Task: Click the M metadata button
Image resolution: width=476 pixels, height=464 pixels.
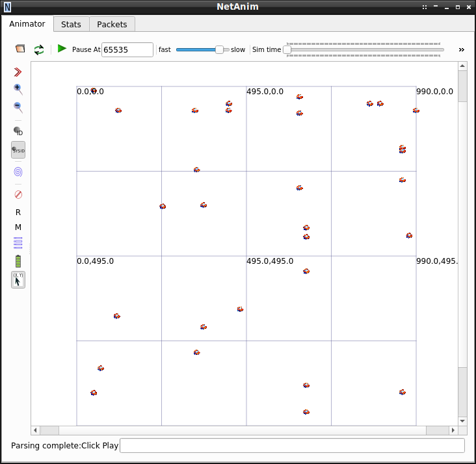Action: (18, 227)
